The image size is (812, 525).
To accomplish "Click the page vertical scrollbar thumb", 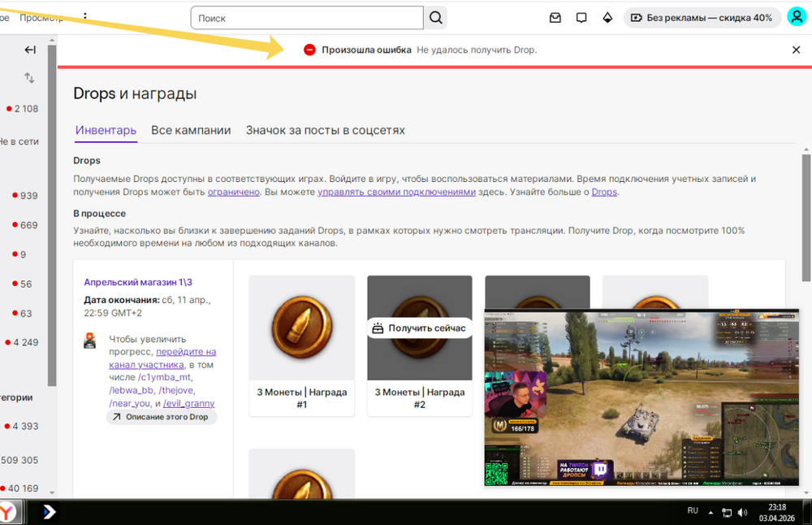I will click(x=806, y=218).
